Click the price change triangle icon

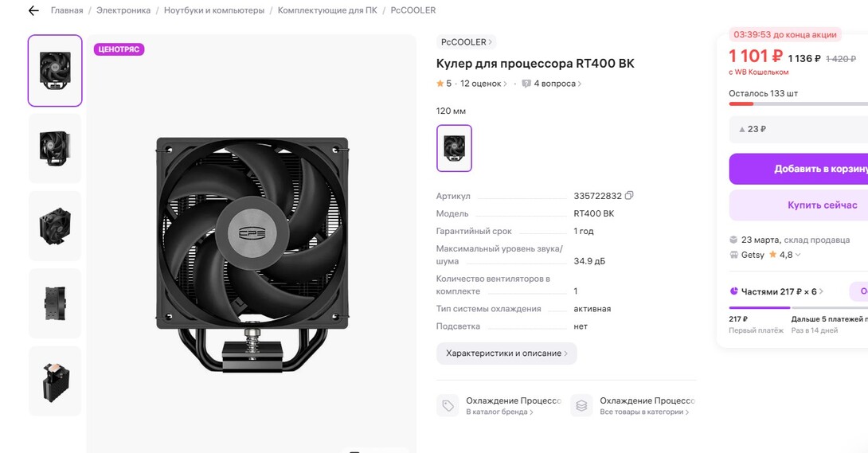coord(742,129)
